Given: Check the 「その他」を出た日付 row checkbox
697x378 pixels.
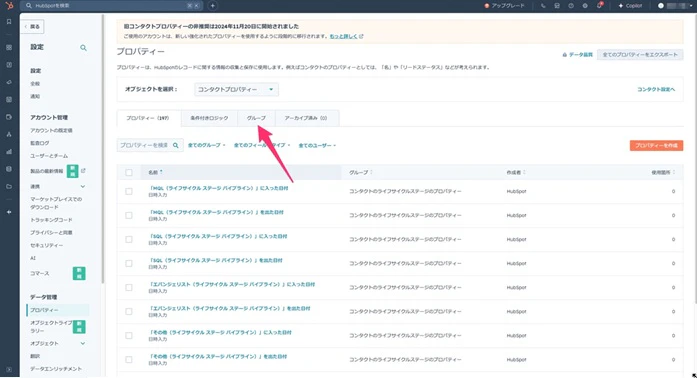Looking at the screenshot, I should coord(129,359).
